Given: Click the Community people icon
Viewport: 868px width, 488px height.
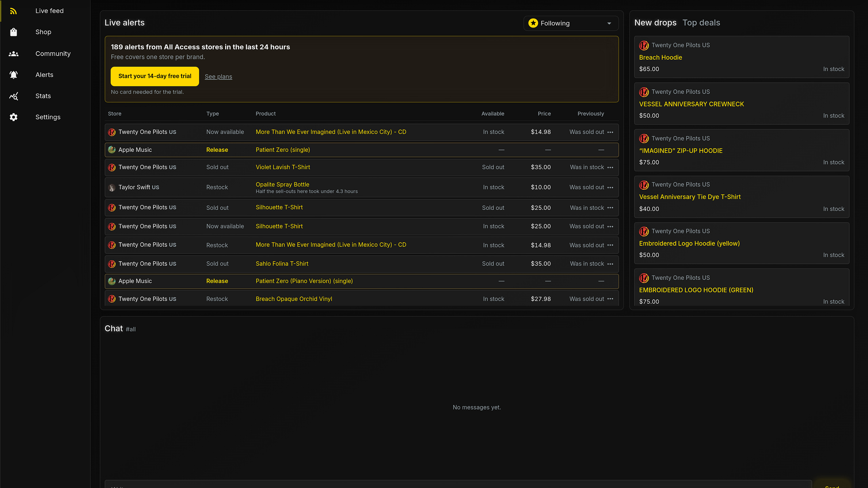Looking at the screenshot, I should click(13, 54).
